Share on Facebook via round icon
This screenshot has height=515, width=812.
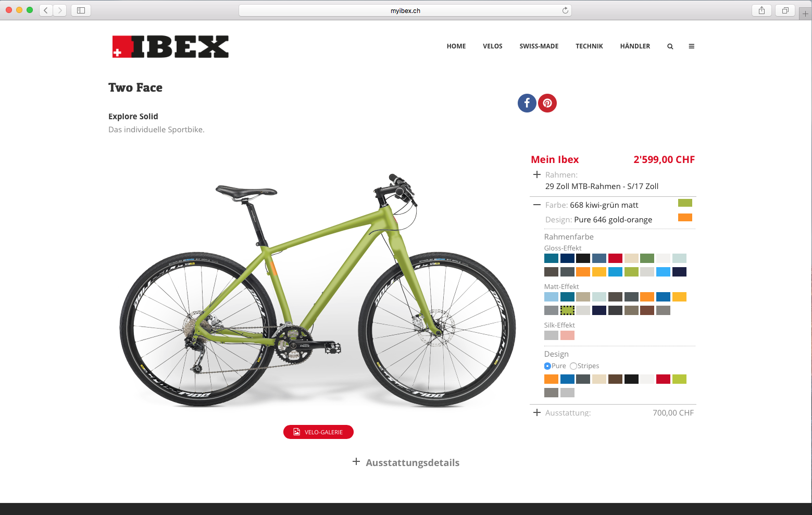[527, 103]
